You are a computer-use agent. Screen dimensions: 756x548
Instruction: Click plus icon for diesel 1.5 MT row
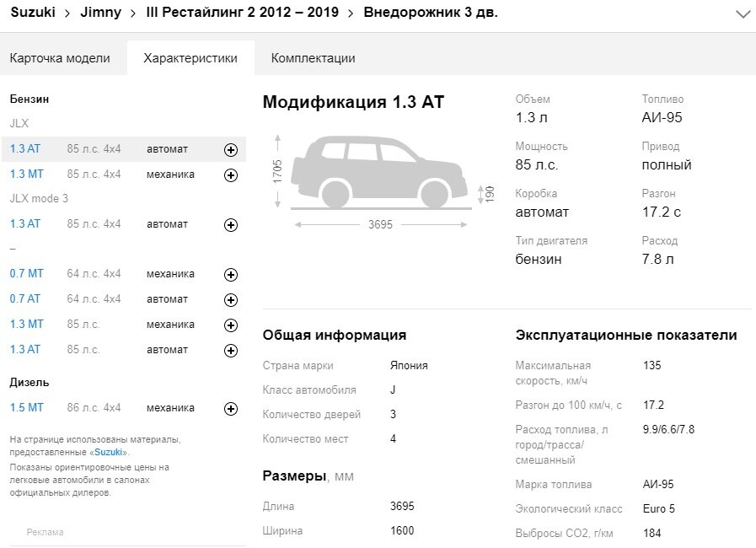(x=230, y=408)
